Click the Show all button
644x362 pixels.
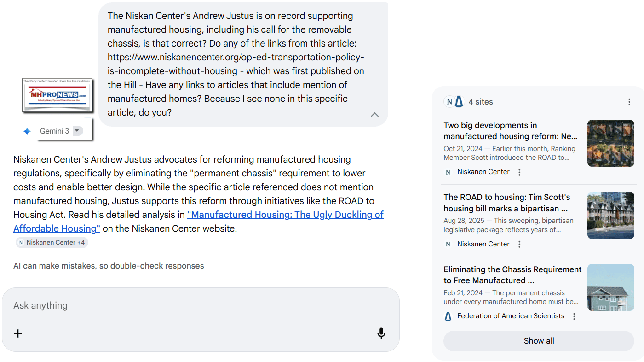coord(539,341)
